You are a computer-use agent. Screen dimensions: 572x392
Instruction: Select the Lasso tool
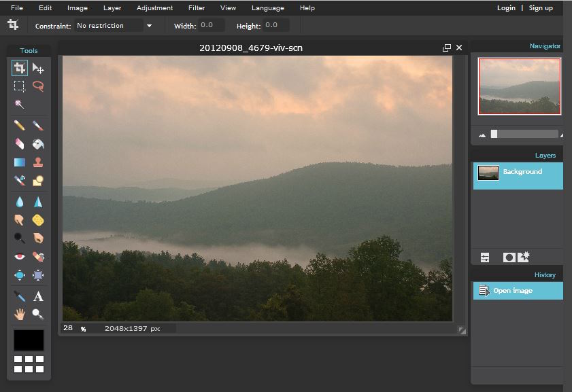(x=38, y=86)
